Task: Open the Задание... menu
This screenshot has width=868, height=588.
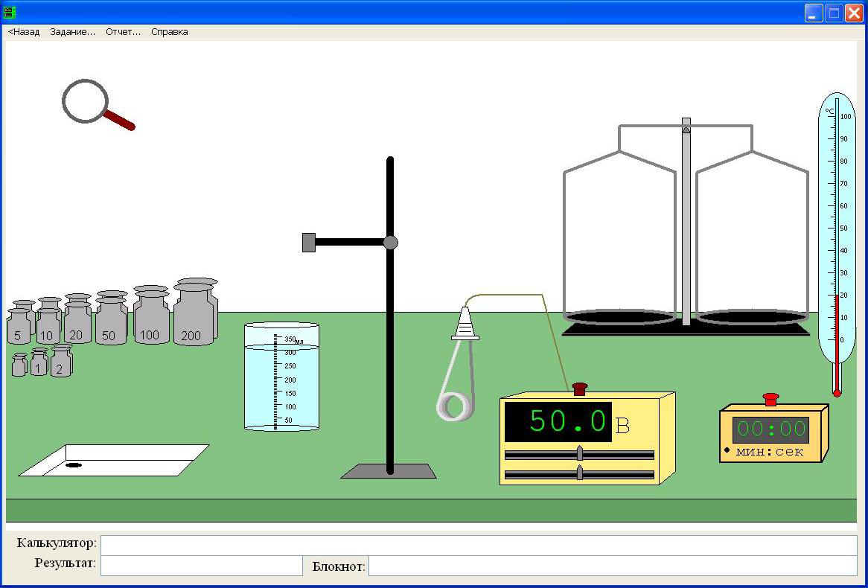Action: pyautogui.click(x=72, y=32)
